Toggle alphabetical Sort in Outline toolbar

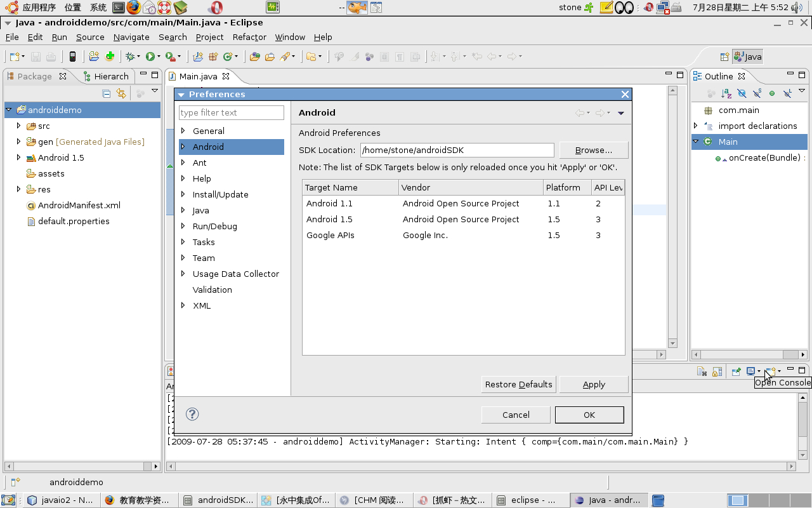pyautogui.click(x=726, y=93)
